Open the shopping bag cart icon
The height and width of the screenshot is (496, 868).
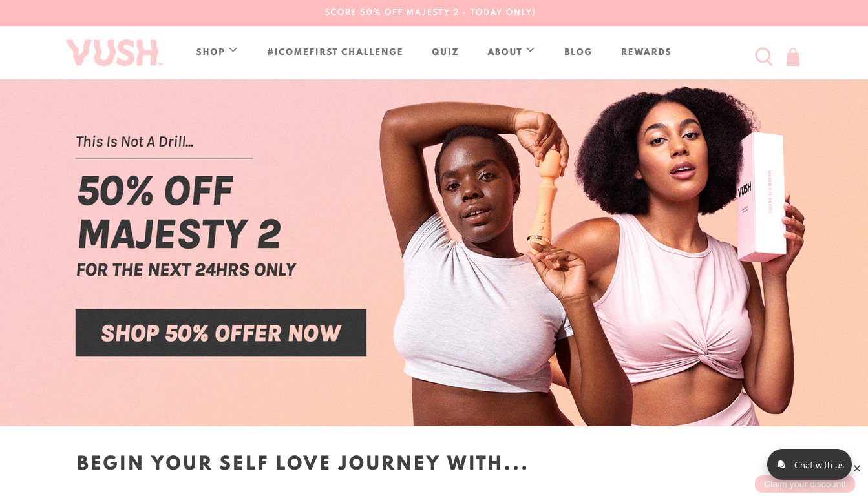click(x=793, y=57)
